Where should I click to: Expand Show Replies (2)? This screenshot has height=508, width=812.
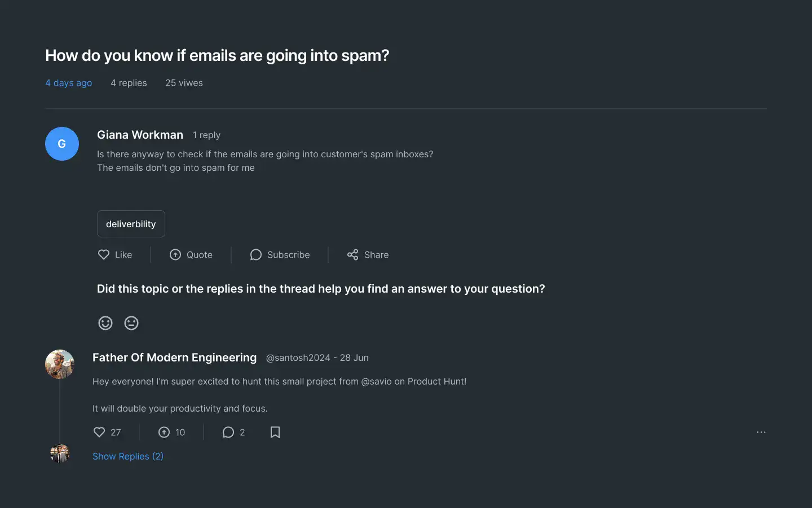[x=128, y=456]
